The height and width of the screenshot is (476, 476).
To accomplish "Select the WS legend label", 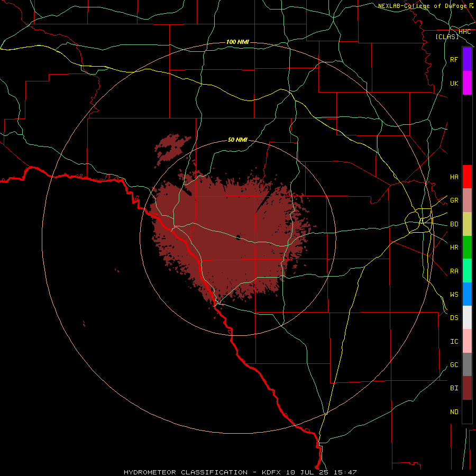I will pos(454,295).
